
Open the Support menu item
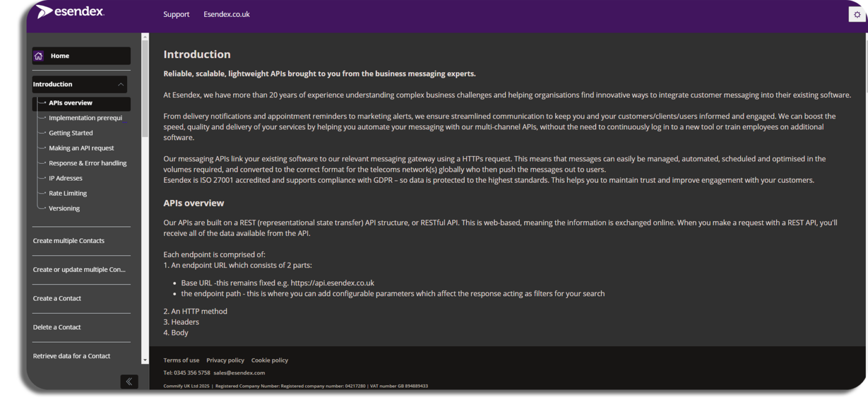tap(176, 14)
